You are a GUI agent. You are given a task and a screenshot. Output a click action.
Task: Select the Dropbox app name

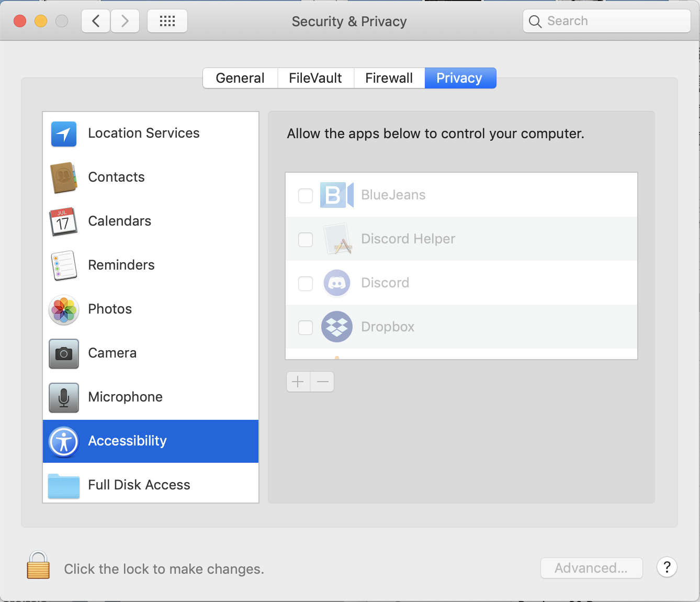(x=388, y=327)
